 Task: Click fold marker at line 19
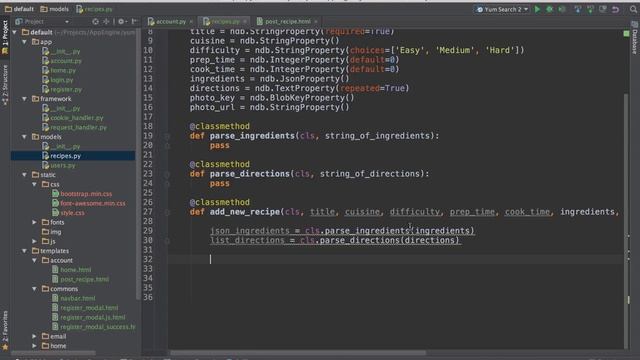(167, 136)
